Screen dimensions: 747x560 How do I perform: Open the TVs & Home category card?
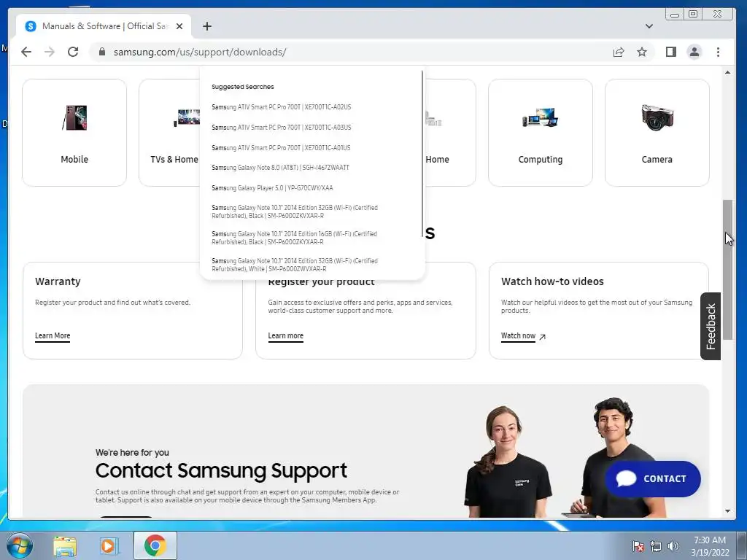coord(169,133)
